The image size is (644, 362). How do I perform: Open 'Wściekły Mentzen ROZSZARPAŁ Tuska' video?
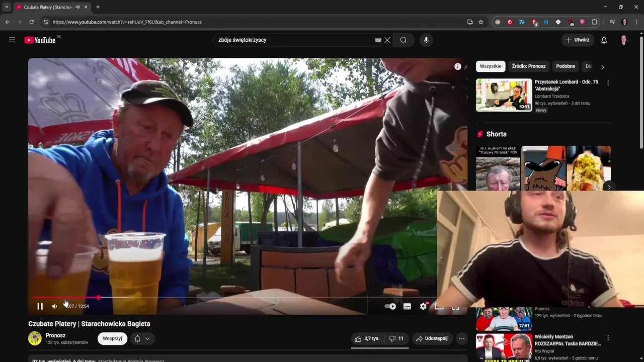point(568,340)
